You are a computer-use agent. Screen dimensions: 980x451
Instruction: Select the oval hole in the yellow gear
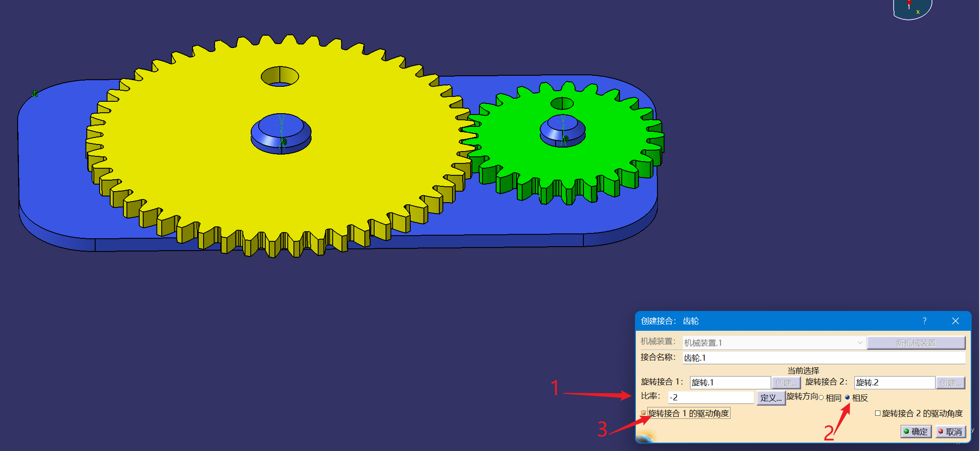(x=280, y=77)
